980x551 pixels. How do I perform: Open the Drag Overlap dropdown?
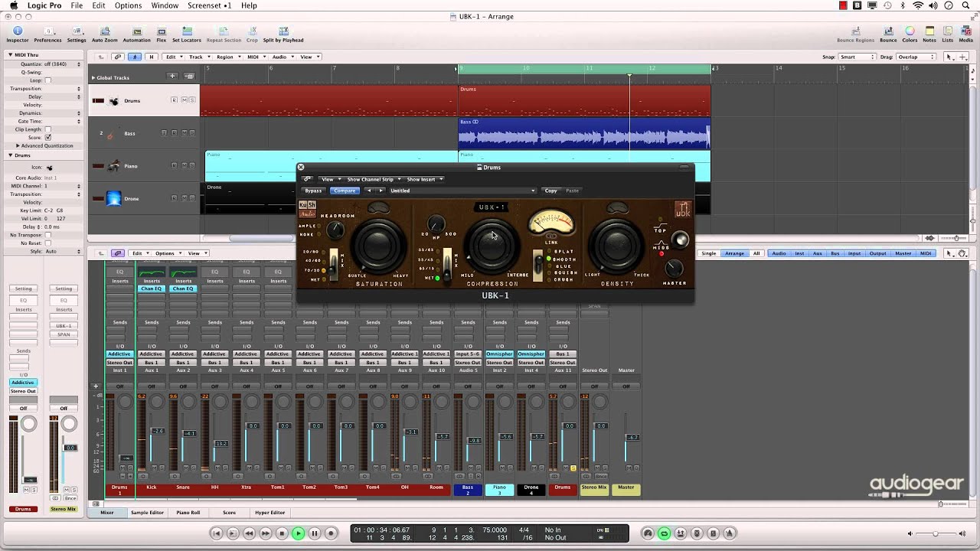[916, 57]
